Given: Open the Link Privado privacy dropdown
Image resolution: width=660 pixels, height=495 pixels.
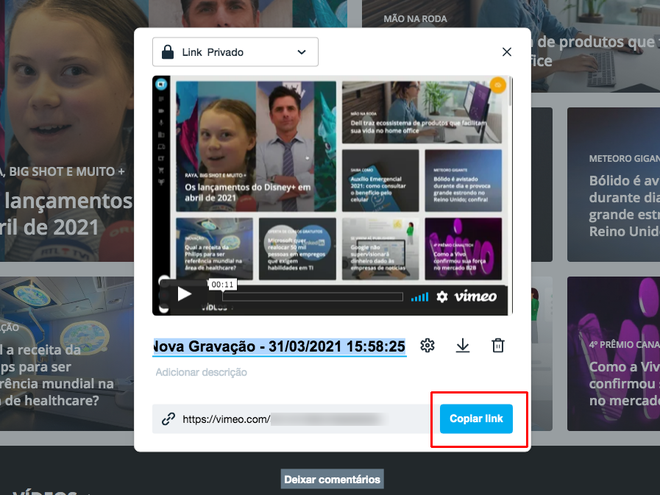Looking at the screenshot, I should (x=235, y=52).
